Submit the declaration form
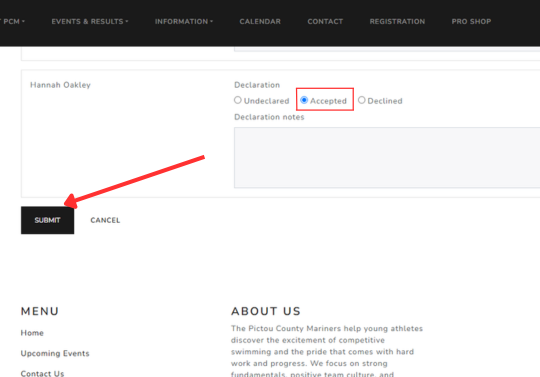Screen dimensions: 540x377 point(48,220)
